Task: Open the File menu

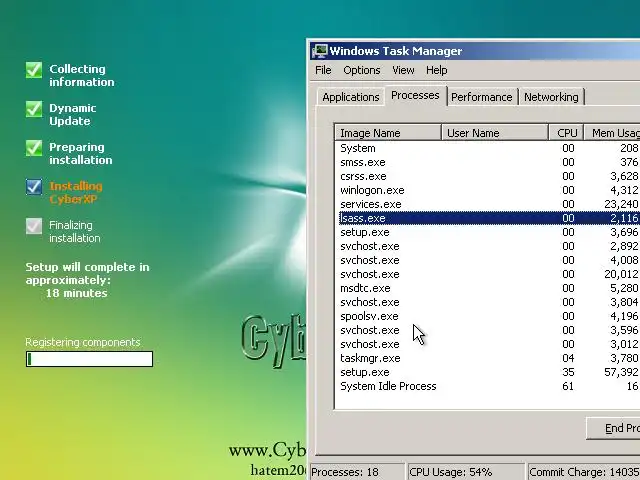Action: click(323, 70)
